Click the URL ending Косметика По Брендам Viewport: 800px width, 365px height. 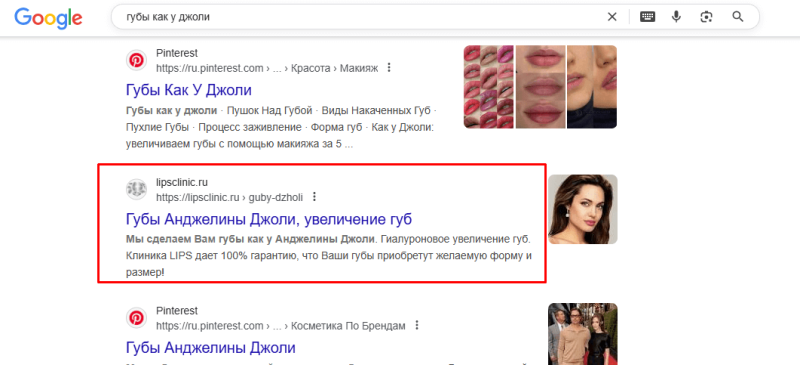pos(281,326)
